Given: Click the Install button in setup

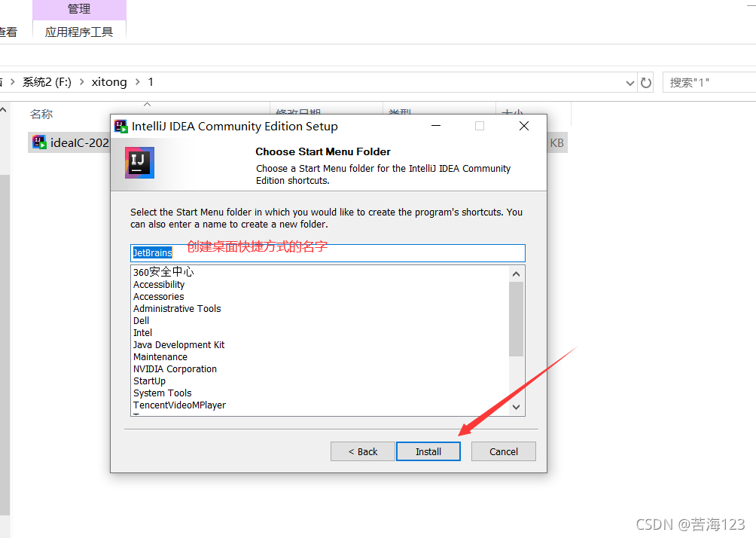Looking at the screenshot, I should [428, 451].
